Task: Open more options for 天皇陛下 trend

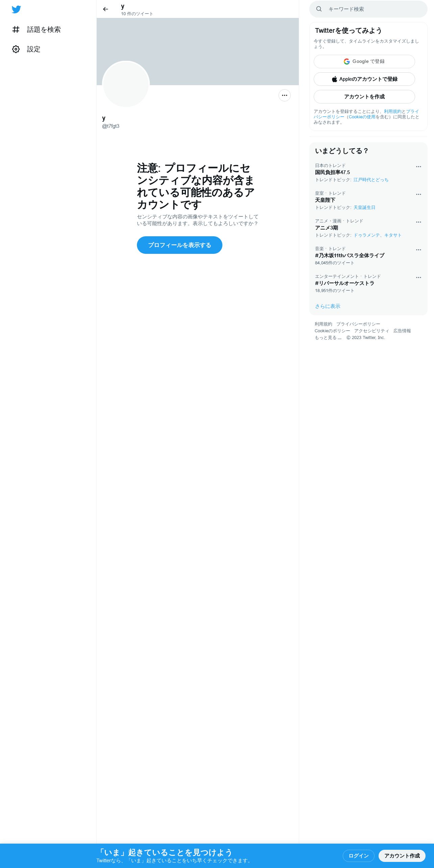Action: (418, 194)
